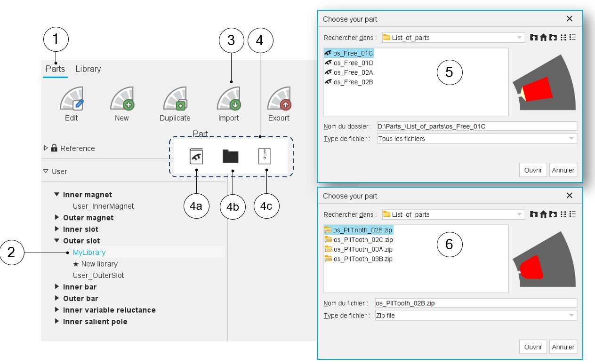Click the Import part icon
Image resolution: width=595 pixels, height=364 pixels.
(229, 98)
